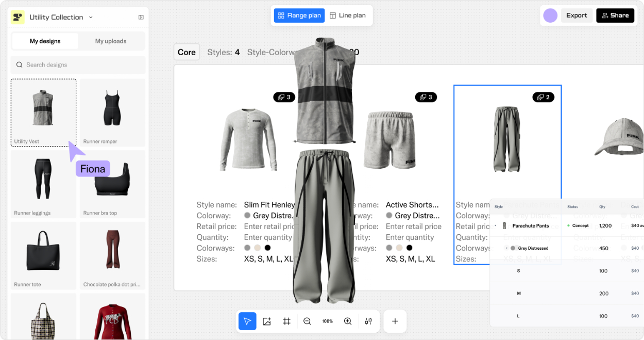Collapse the sidebar panel icon
This screenshot has width=644, height=340.
[x=141, y=17]
